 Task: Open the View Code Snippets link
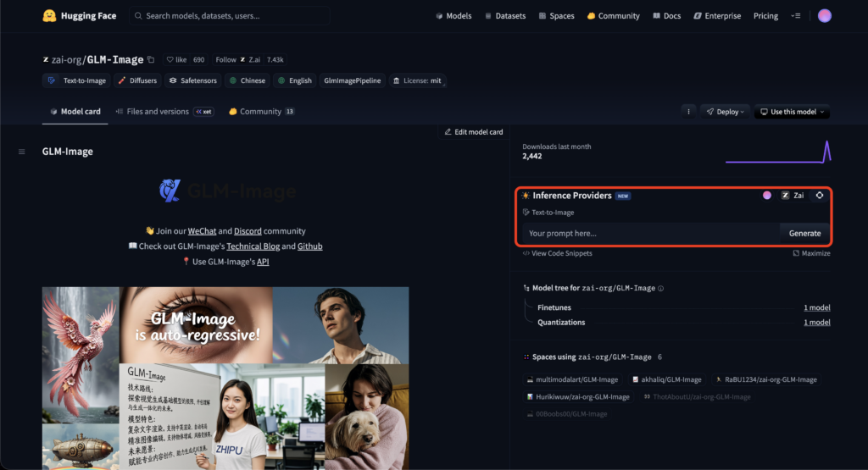558,253
